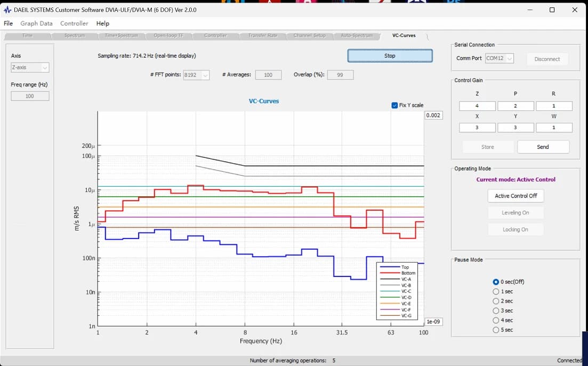Select the 0 sec(Off) pause option
This screenshot has height=366, width=588.
(496, 282)
